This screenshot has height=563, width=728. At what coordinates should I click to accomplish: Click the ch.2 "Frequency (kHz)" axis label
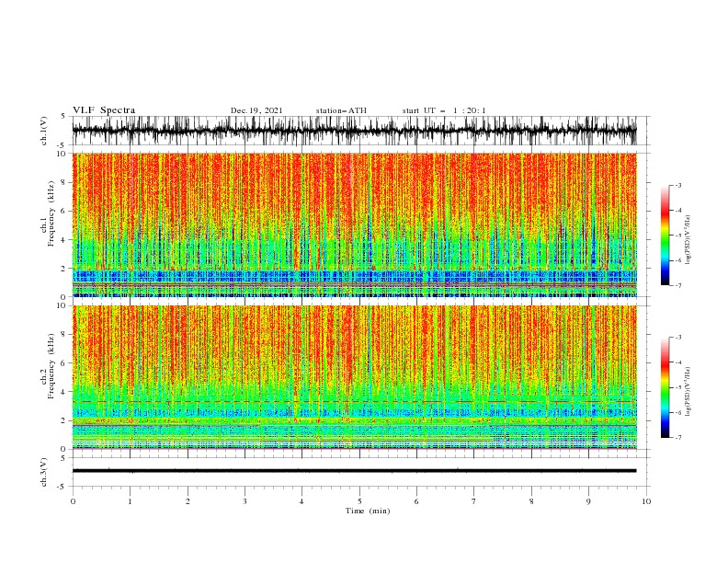[51, 365]
